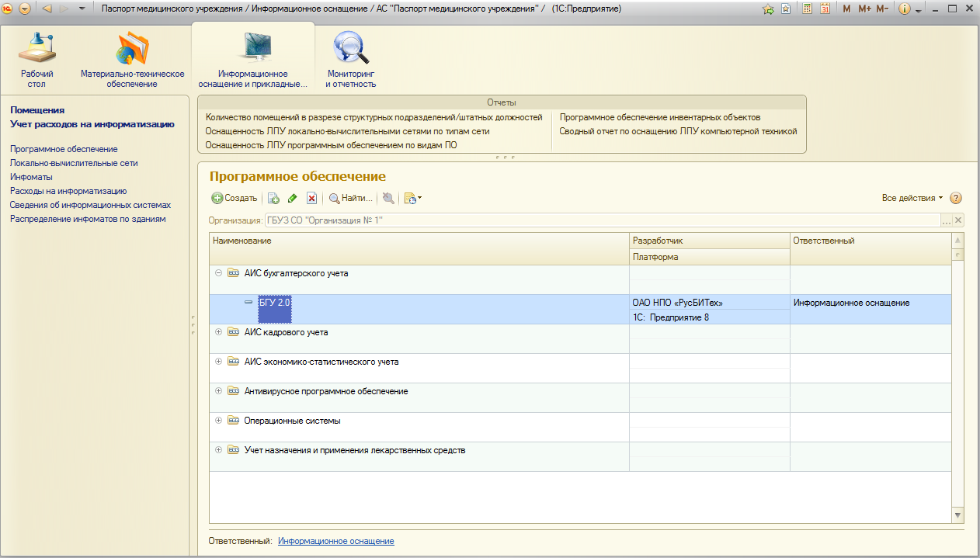This screenshot has height=558, width=980.
Task: Click the copy item icon next to Создать
Action: [273, 199]
